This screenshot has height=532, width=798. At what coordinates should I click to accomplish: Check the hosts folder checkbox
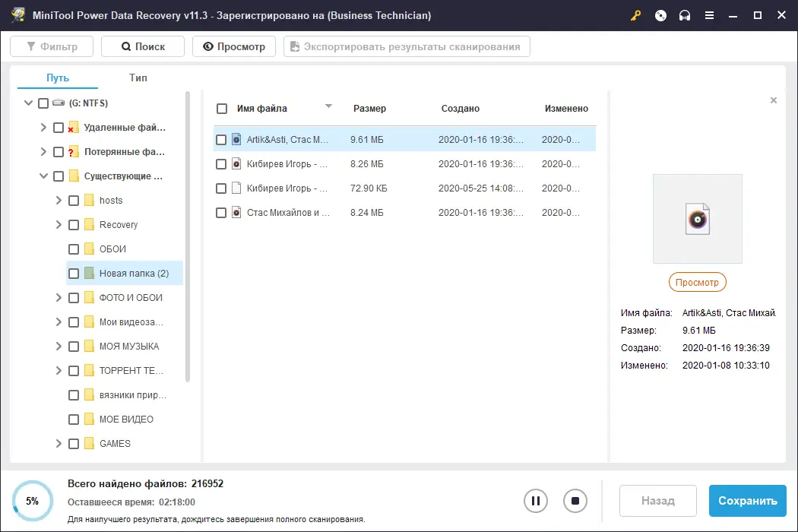point(74,201)
